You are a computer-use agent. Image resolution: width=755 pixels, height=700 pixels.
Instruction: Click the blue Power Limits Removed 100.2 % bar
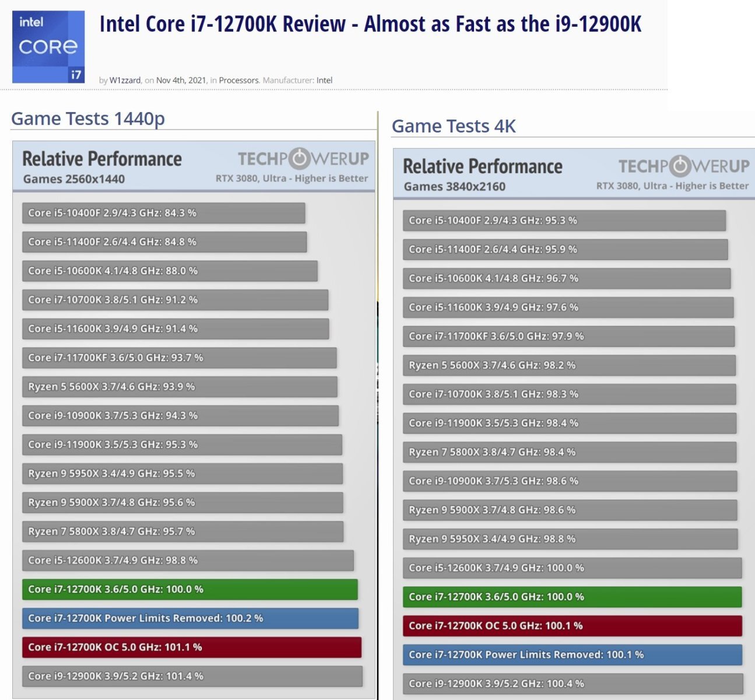pyautogui.click(x=191, y=618)
